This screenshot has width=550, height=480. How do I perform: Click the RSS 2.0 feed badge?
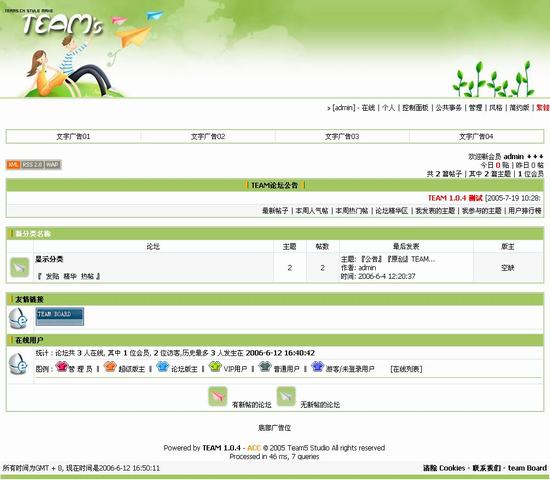(32, 165)
